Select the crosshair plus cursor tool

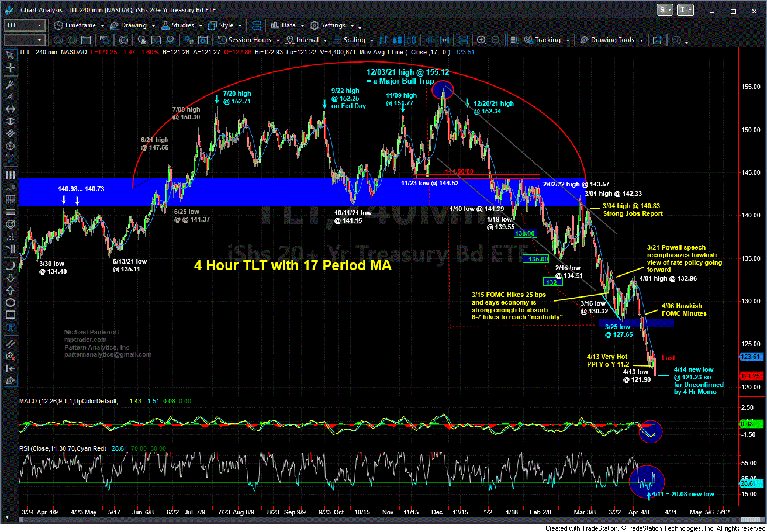click(10, 67)
